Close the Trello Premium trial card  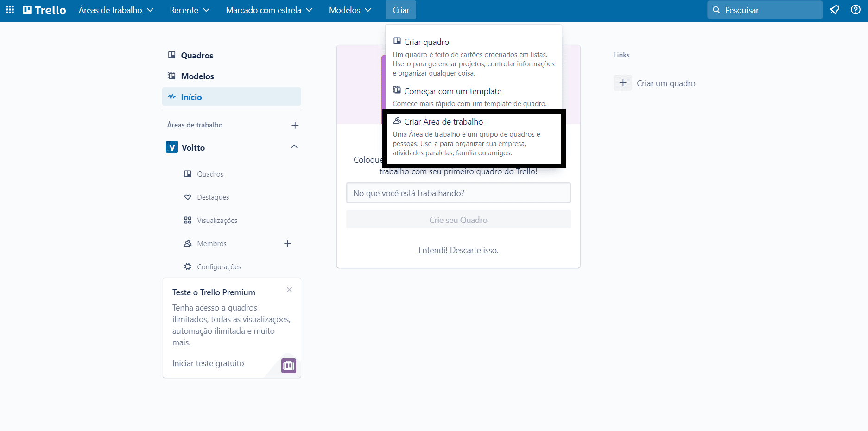click(x=289, y=290)
